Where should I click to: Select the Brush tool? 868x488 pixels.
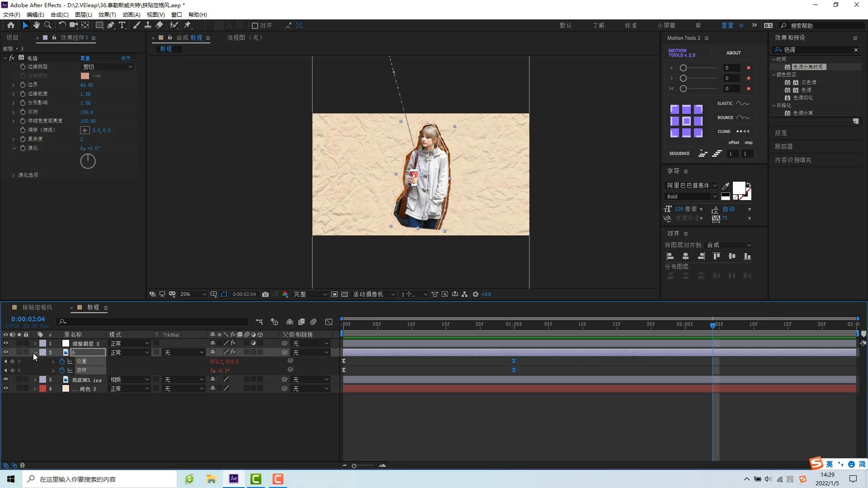[136, 25]
